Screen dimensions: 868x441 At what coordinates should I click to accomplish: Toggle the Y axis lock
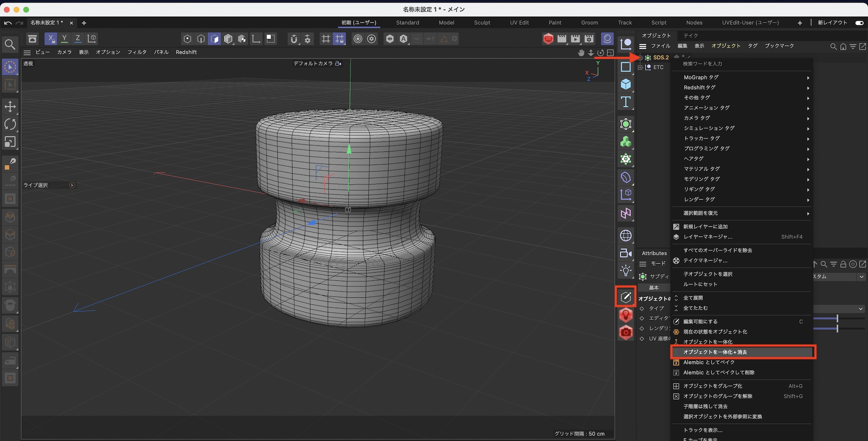click(64, 39)
